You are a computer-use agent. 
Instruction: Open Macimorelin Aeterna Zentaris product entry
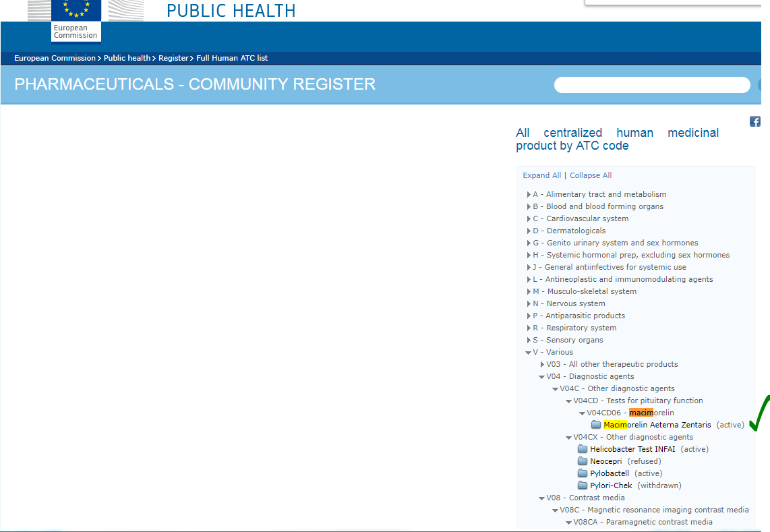(x=657, y=425)
